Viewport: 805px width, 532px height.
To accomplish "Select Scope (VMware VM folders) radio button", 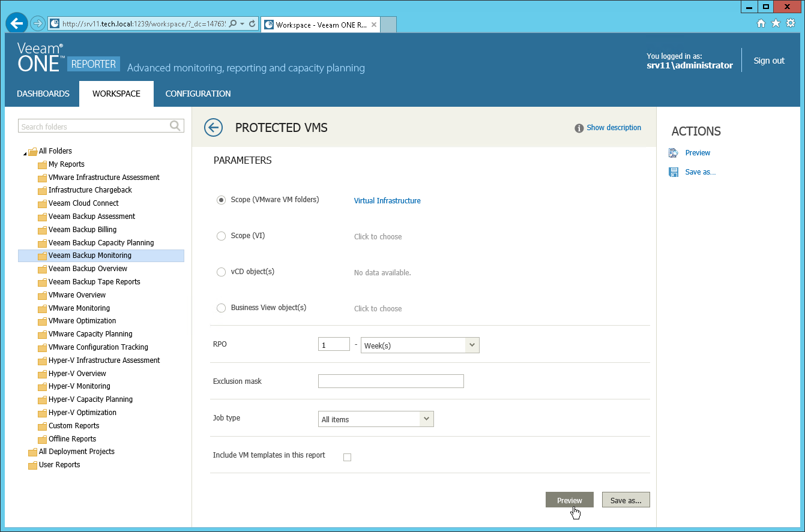I will pyautogui.click(x=221, y=200).
